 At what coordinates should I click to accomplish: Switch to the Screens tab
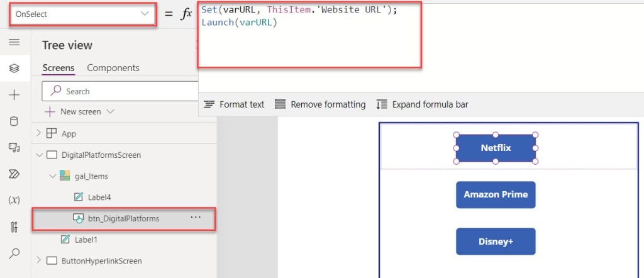click(58, 68)
